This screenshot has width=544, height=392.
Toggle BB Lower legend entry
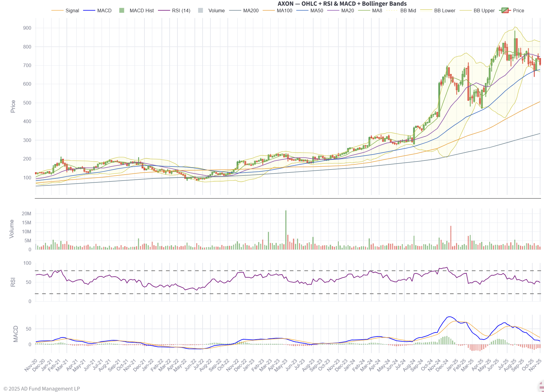[438, 10]
